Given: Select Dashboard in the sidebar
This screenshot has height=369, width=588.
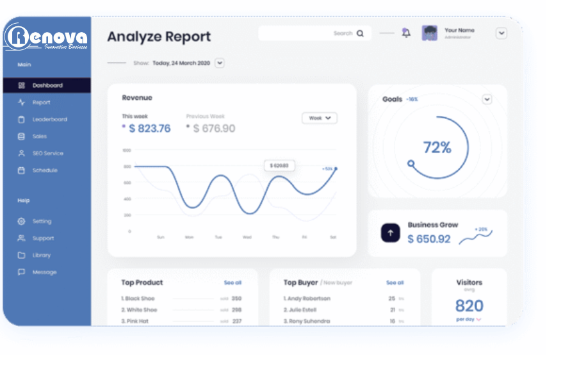Looking at the screenshot, I should point(47,85).
